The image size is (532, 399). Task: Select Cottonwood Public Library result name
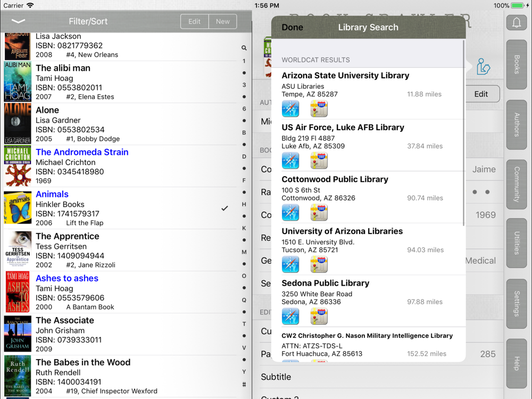335,179
